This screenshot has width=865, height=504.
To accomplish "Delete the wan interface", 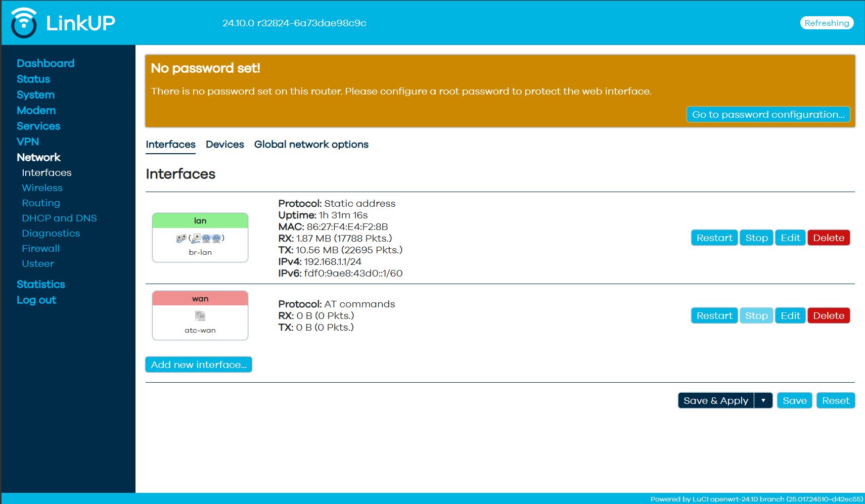I will point(828,315).
